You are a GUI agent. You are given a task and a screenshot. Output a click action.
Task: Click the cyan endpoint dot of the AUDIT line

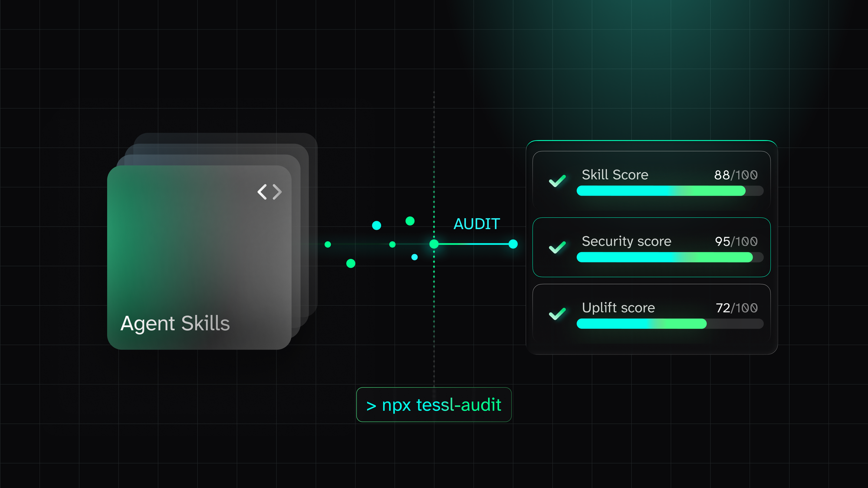513,244
